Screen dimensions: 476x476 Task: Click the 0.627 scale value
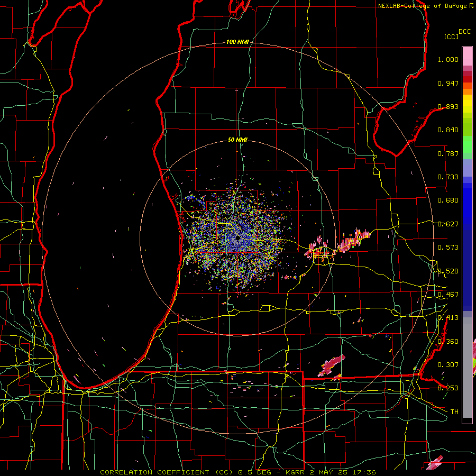tap(448, 224)
